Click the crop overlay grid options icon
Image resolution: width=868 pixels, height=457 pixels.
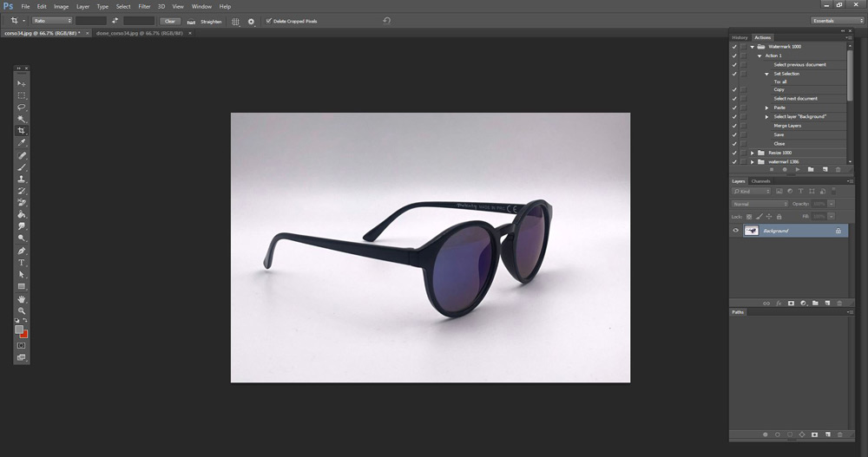point(235,21)
